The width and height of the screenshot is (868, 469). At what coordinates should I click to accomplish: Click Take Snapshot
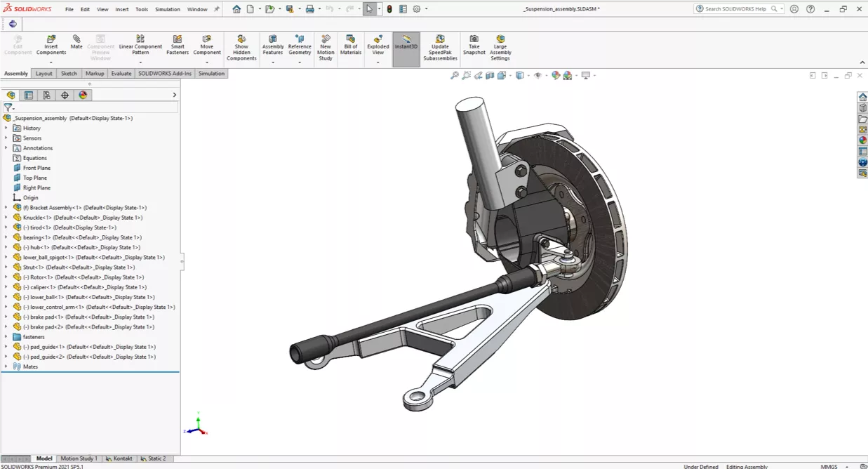pyautogui.click(x=474, y=45)
